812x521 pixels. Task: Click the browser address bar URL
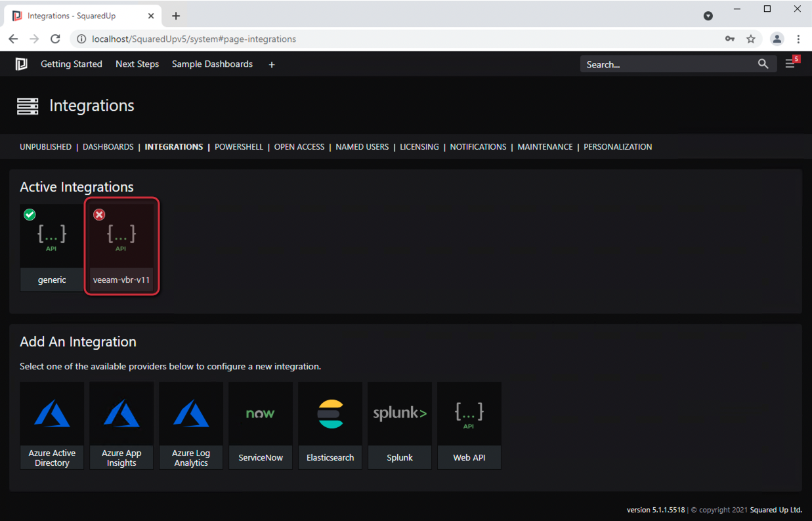(x=194, y=39)
